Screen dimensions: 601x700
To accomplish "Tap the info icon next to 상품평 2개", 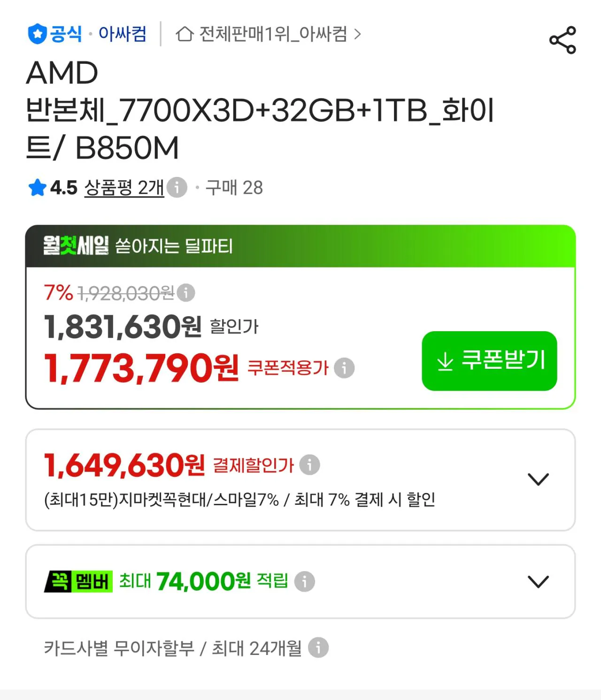I will click(177, 188).
